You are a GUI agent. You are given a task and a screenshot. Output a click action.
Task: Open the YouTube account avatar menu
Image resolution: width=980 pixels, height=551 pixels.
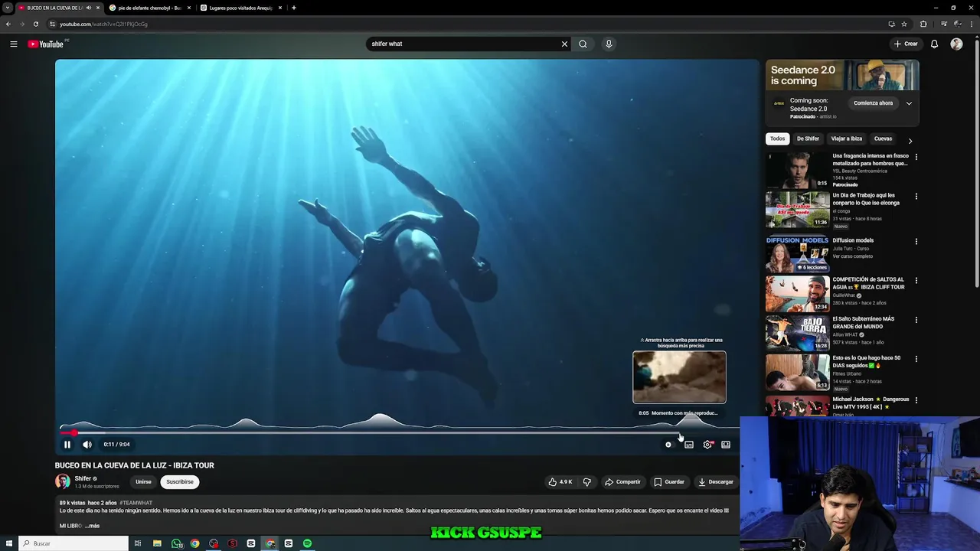click(x=956, y=44)
